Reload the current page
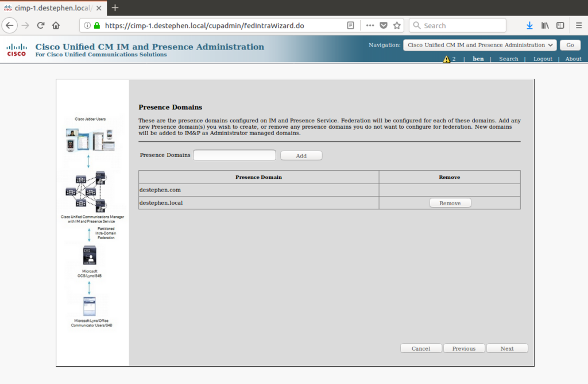This screenshot has height=384, width=588. [41, 25]
